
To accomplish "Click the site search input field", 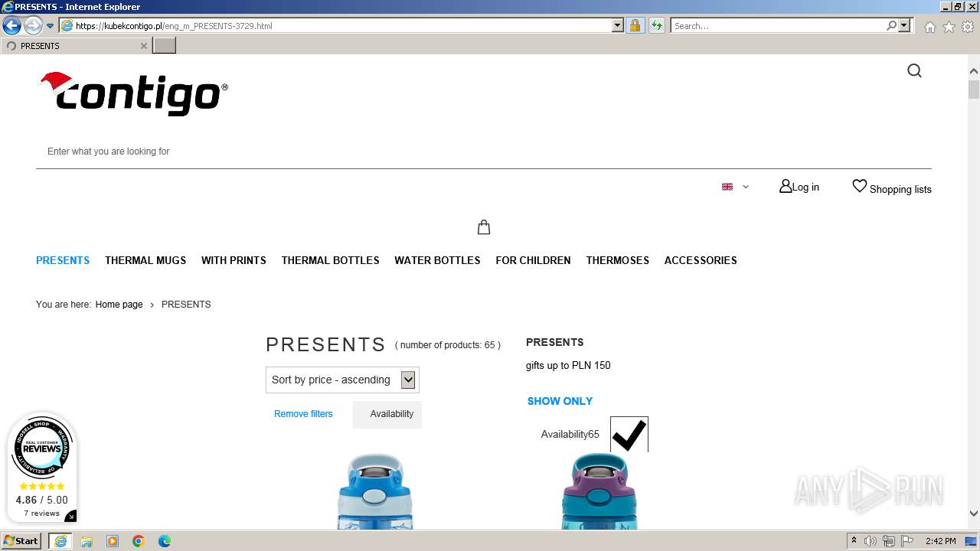I will pos(484,152).
